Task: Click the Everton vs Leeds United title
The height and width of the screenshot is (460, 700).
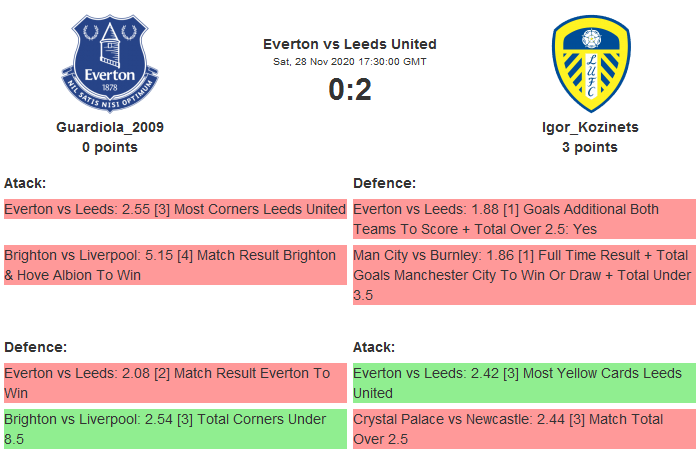Action: pyautogui.click(x=350, y=44)
